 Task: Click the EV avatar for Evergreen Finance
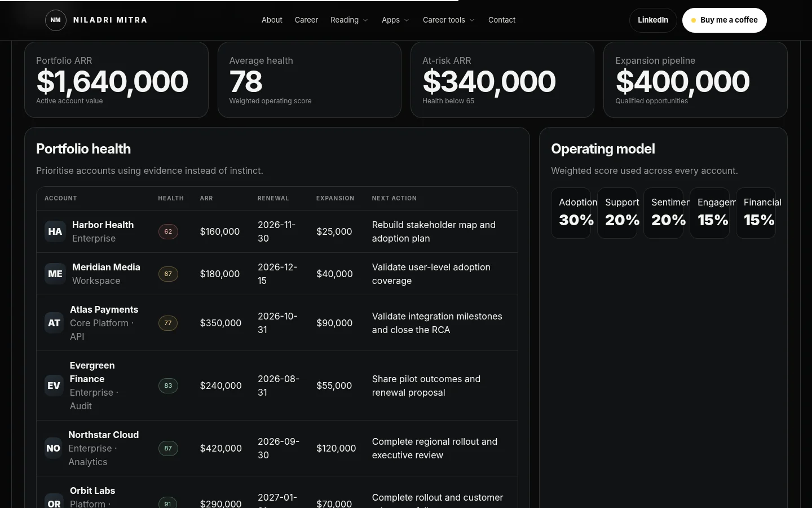coord(54,386)
